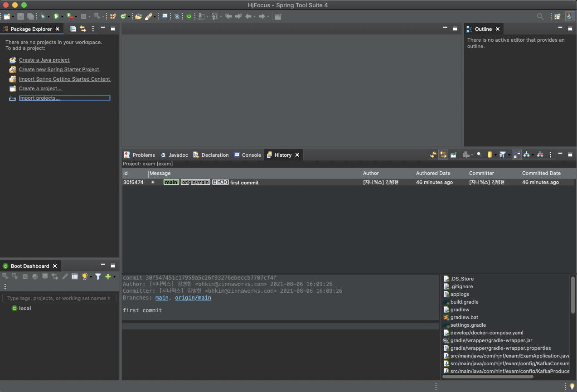Click the Boot Dashboard tags filter field
Screen dimensions: 577x392
(x=59, y=298)
